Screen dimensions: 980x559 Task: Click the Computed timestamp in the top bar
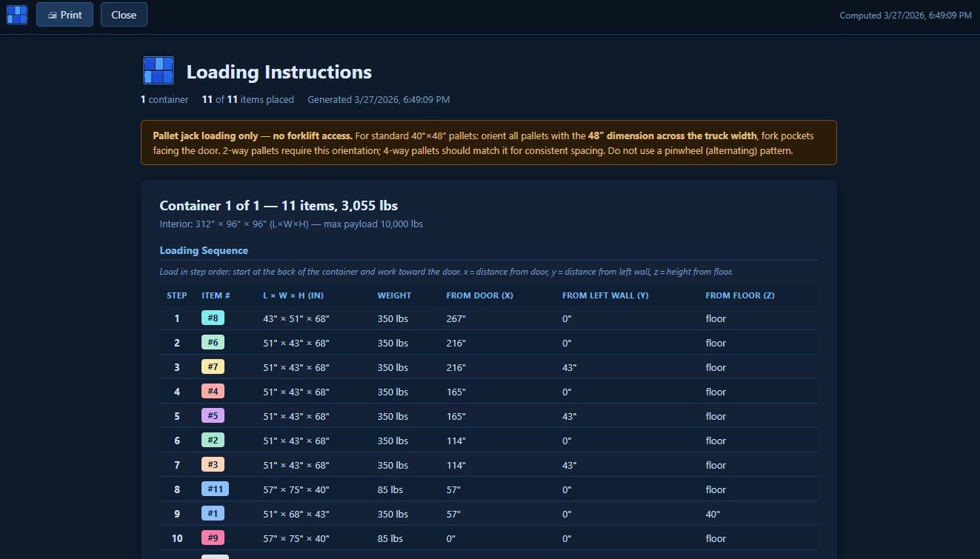pyautogui.click(x=905, y=14)
